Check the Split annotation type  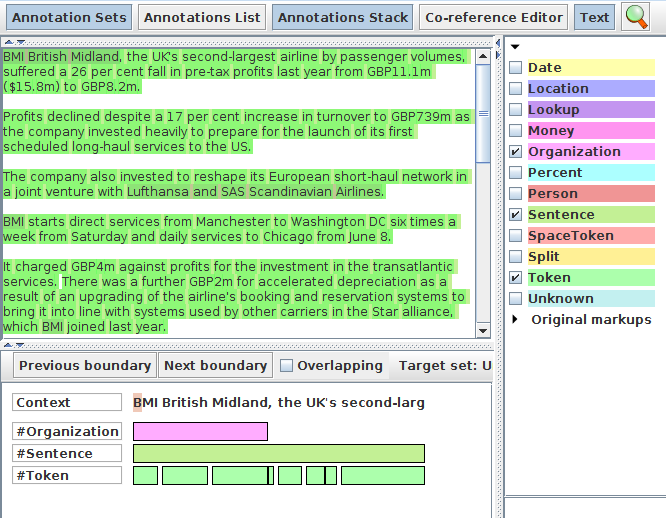pos(516,256)
